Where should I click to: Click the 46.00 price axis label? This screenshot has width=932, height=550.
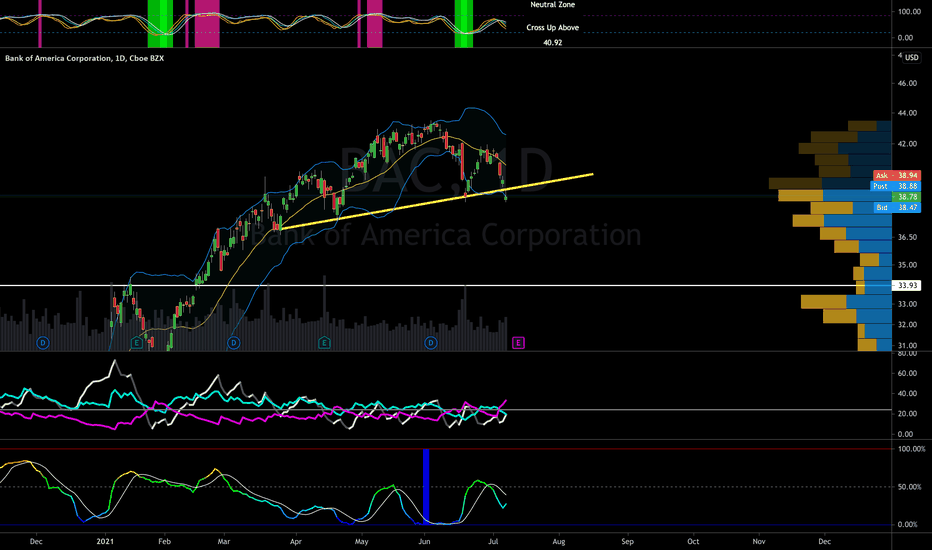907,83
